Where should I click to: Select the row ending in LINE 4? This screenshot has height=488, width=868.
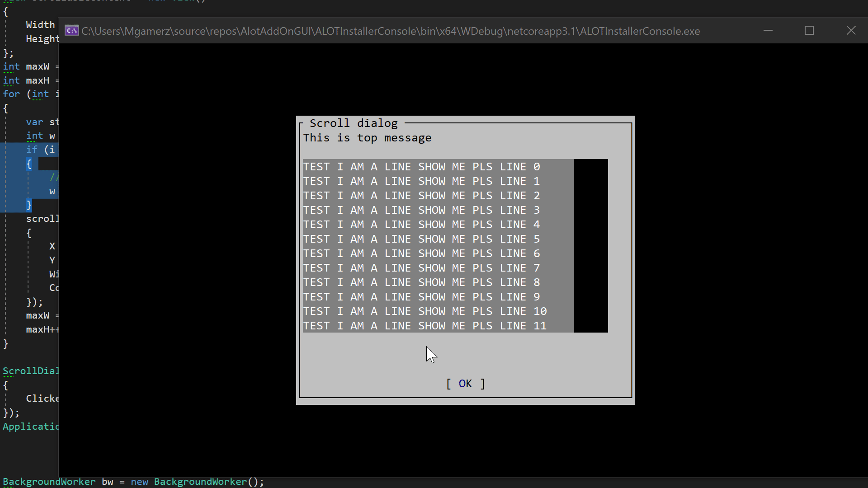(x=438, y=225)
